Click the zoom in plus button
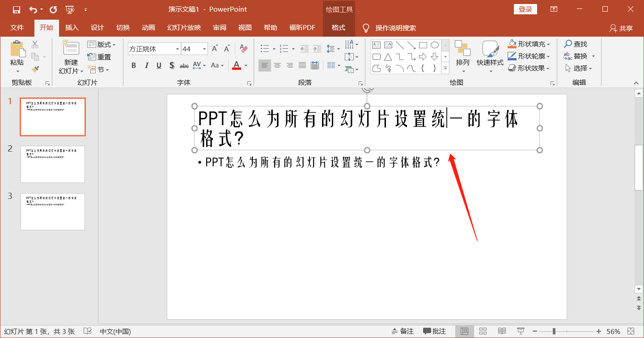644x338 pixels. tap(599, 331)
